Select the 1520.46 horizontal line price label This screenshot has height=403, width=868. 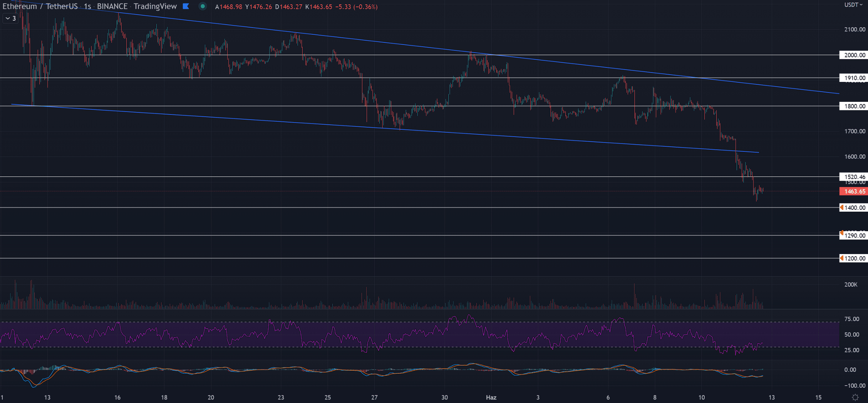[854, 176]
